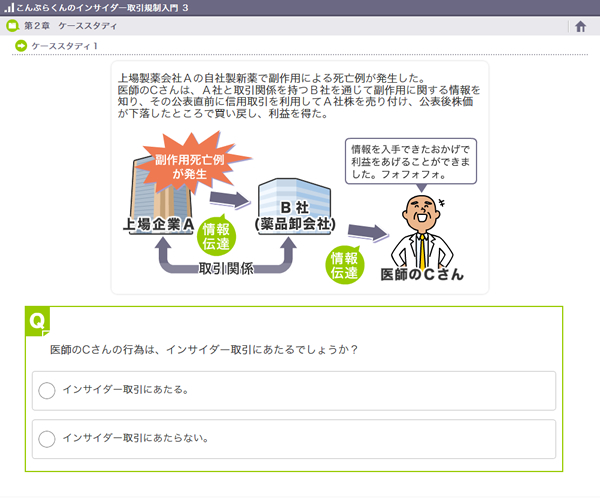Click the 取引関係 label in diagram
600x498 pixels.
tap(226, 269)
